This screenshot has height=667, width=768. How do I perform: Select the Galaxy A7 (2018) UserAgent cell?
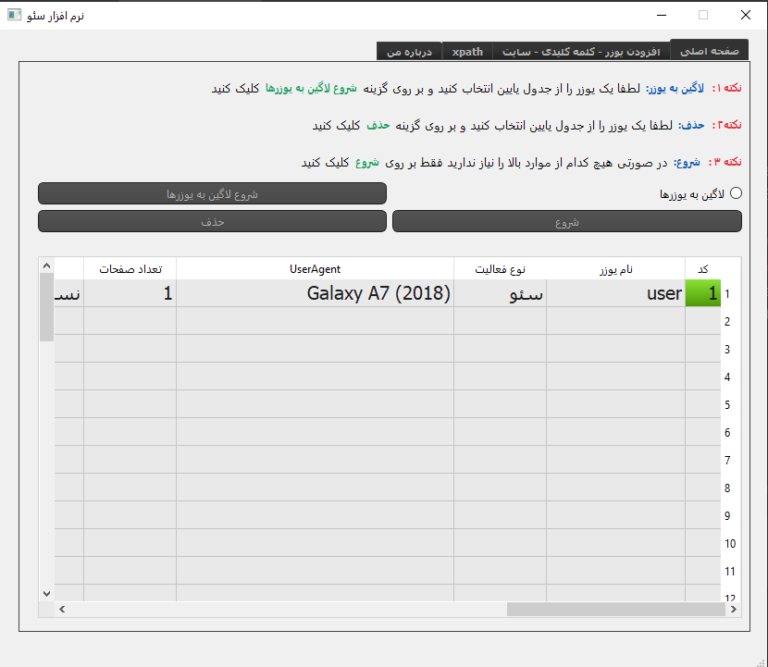click(315, 294)
